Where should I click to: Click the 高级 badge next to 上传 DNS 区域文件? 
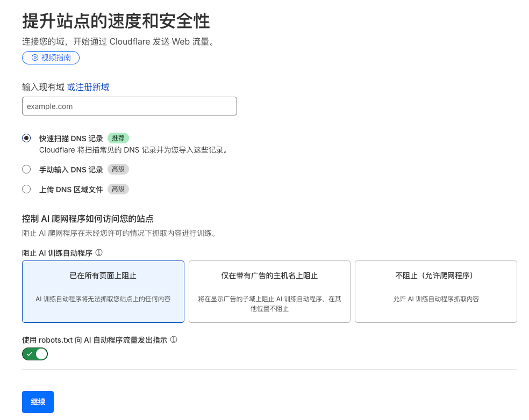[x=117, y=189]
